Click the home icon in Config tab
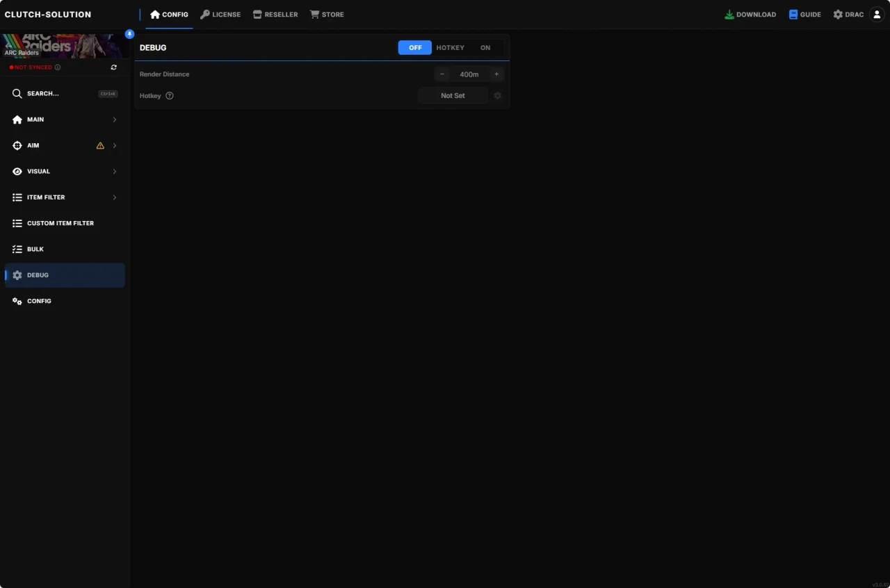890x588 pixels. point(155,15)
